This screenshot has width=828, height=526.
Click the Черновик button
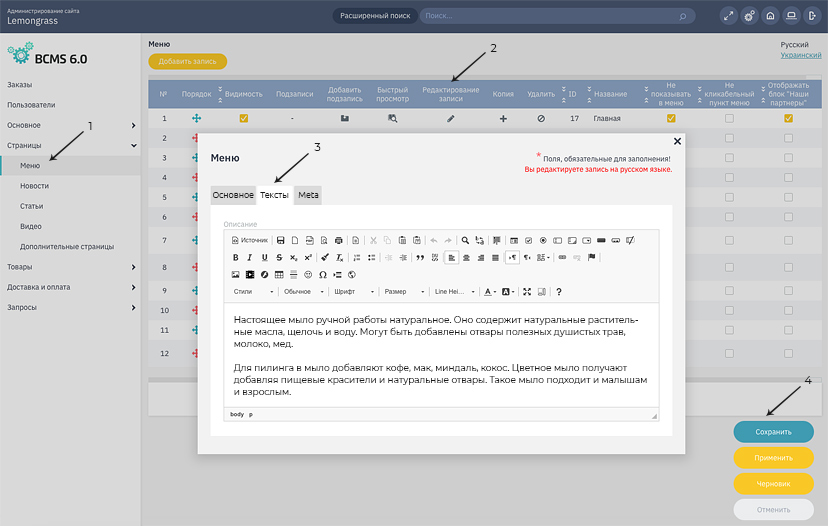click(x=773, y=484)
